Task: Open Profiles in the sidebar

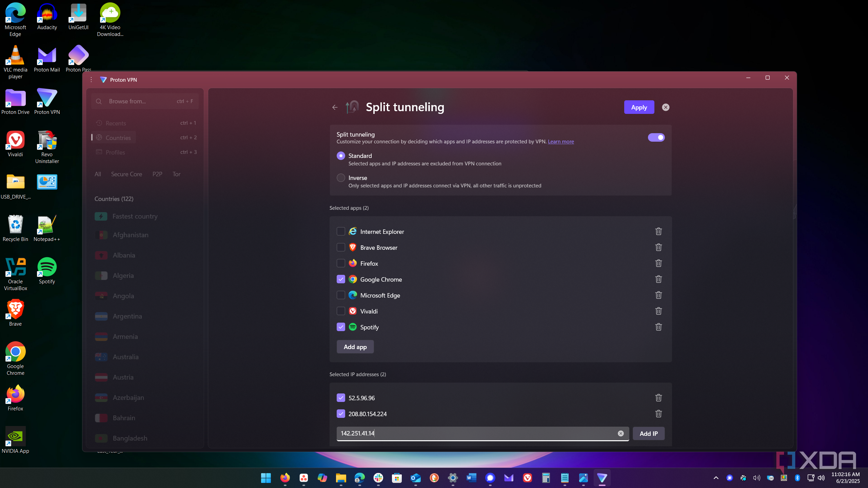Action: (x=145, y=152)
